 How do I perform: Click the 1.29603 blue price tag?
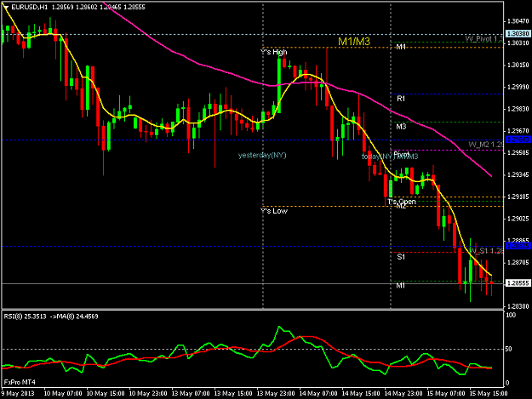pos(518,140)
